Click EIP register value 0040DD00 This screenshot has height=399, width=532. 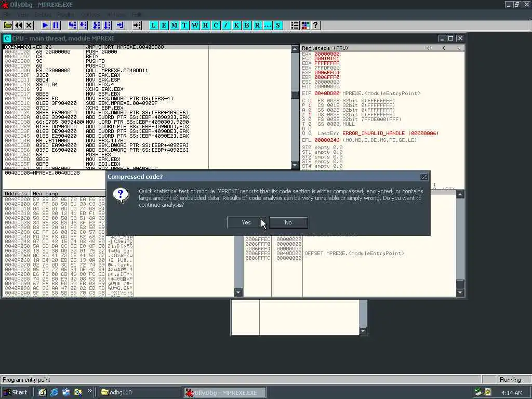(327, 94)
